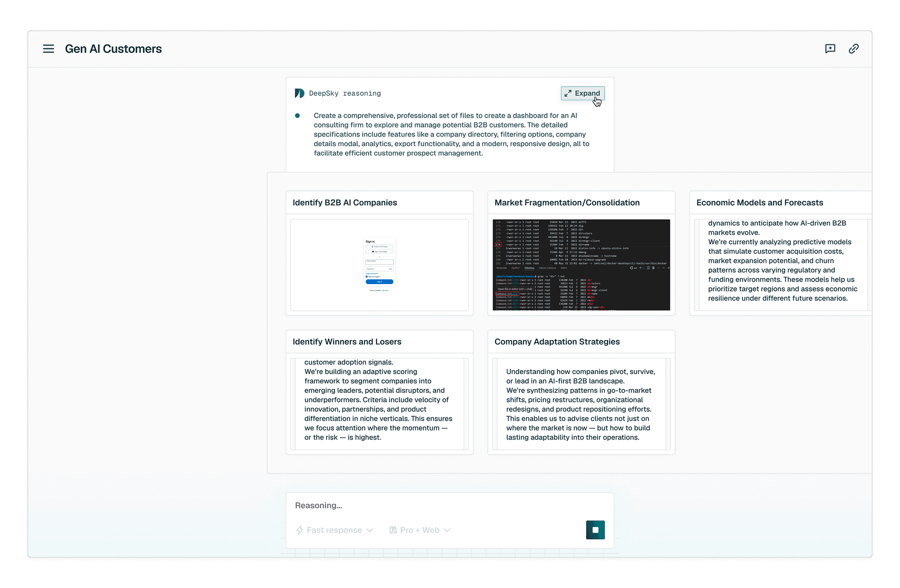
Task: Stop the reasoning with the stop button
Action: [x=595, y=530]
